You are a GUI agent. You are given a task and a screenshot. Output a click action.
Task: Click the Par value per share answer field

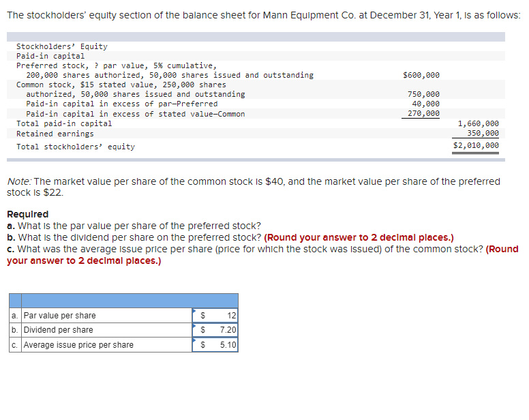215,316
